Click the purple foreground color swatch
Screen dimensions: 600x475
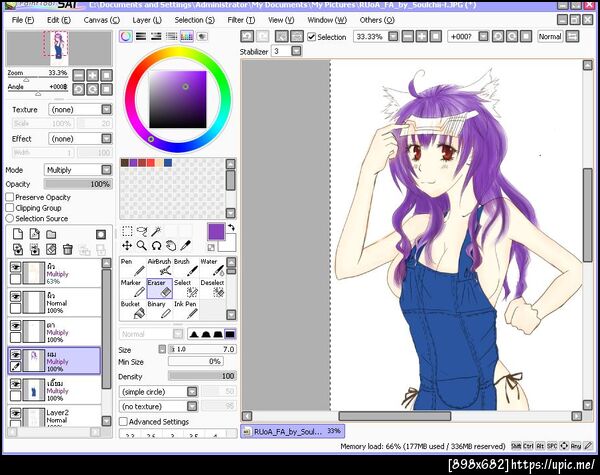[x=216, y=232]
